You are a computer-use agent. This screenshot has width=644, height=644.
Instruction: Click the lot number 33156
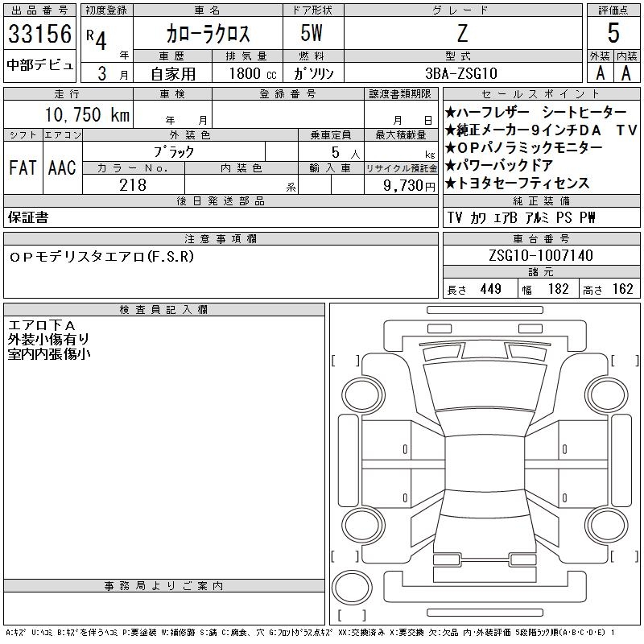point(40,34)
